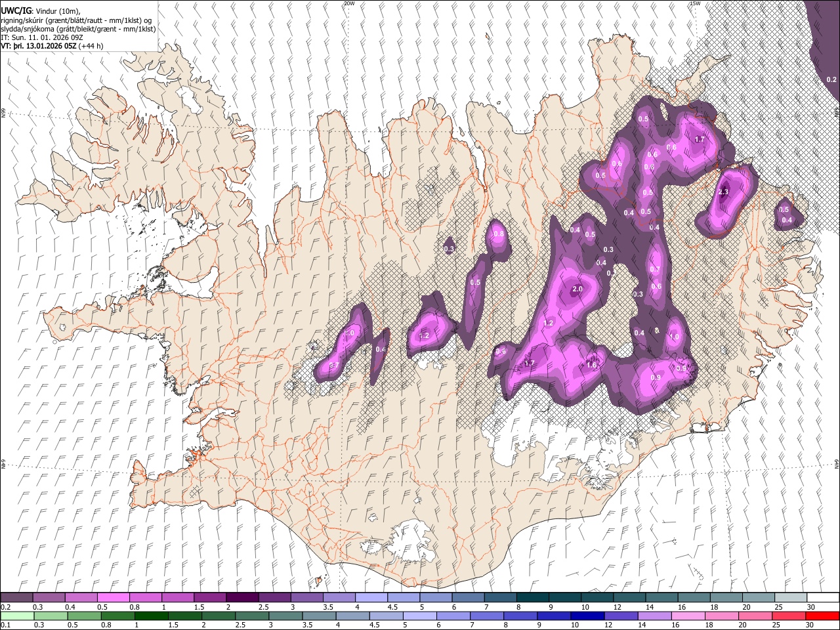Click the 'slydda/snjókoma (grátt/bleikt/grænt - mm/1klst)' line
The width and height of the screenshot is (840, 630).
point(78,30)
